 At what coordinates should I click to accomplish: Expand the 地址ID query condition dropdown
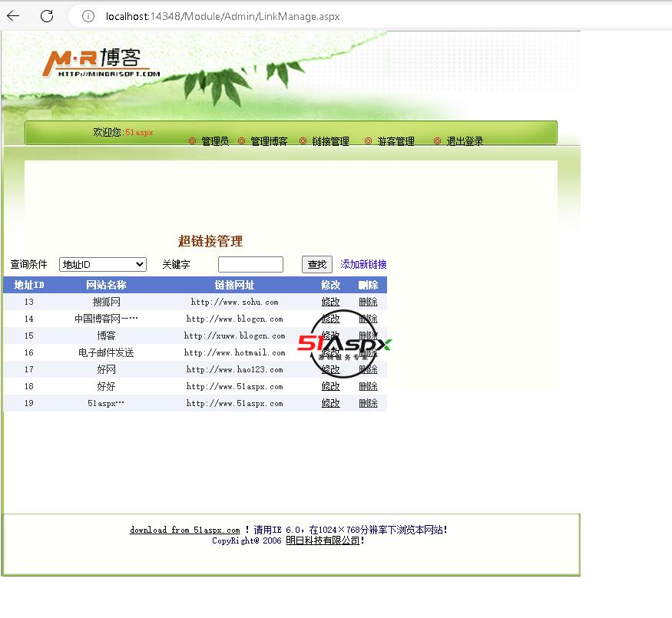click(103, 264)
